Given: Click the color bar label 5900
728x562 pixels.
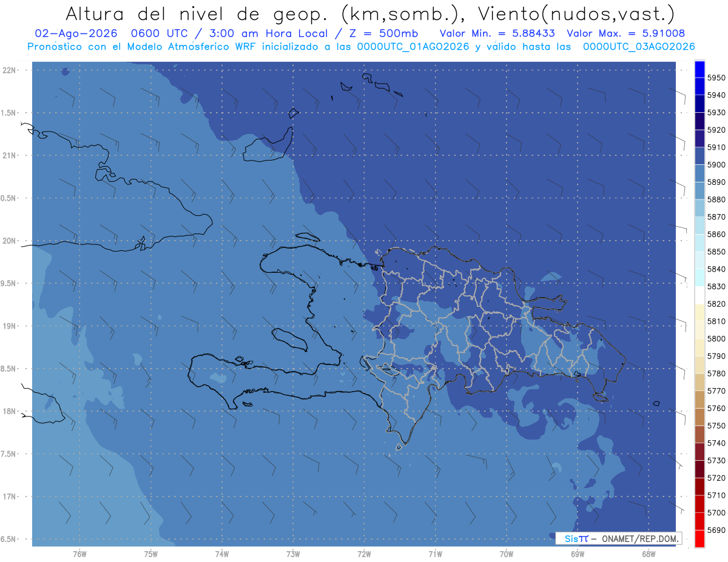Looking at the screenshot, I should point(716,165).
